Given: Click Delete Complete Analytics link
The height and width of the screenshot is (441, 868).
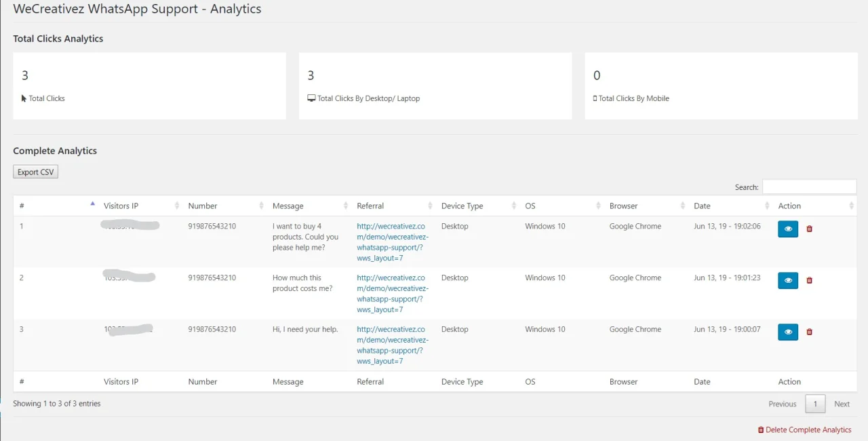Looking at the screenshot, I should coord(804,429).
